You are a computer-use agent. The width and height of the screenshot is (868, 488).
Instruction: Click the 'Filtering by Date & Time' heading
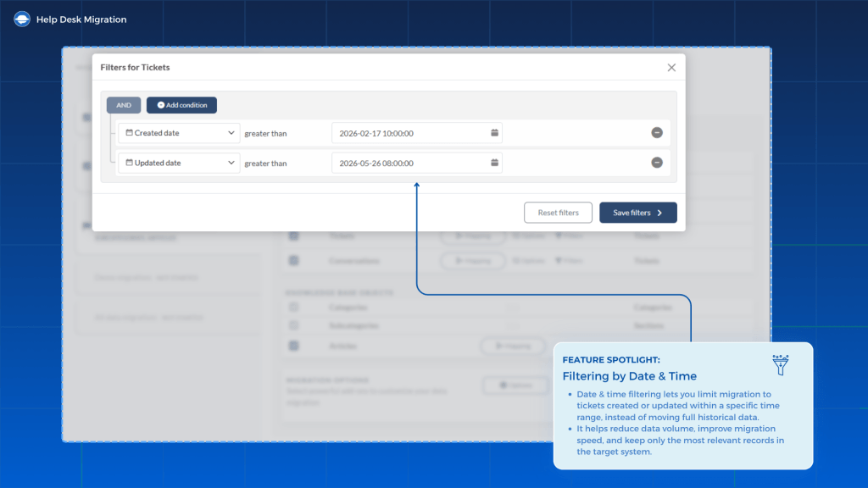tap(630, 376)
